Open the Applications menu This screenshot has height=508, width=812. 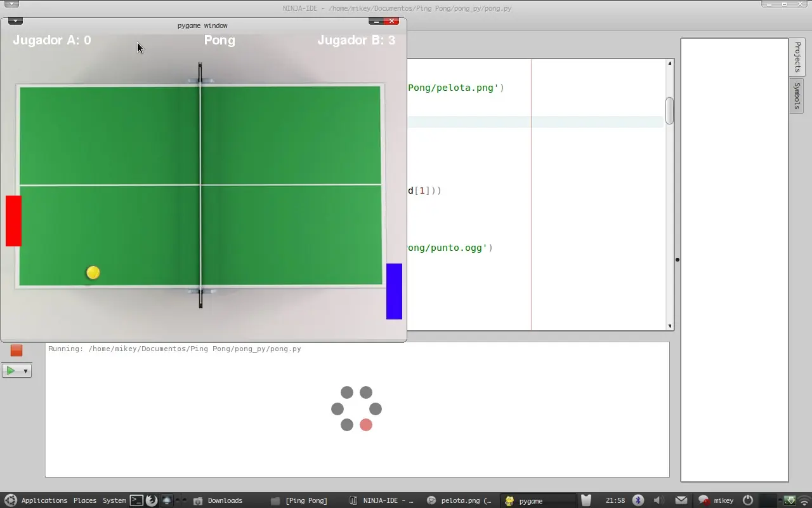tap(44, 500)
